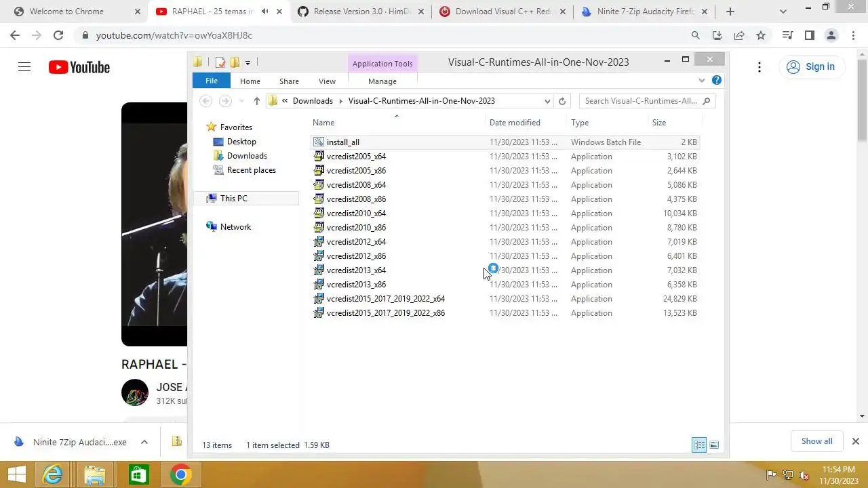Screen dimensions: 868x488
Task: Select vcredist2013_x86 application icon
Action: tap(319, 285)
